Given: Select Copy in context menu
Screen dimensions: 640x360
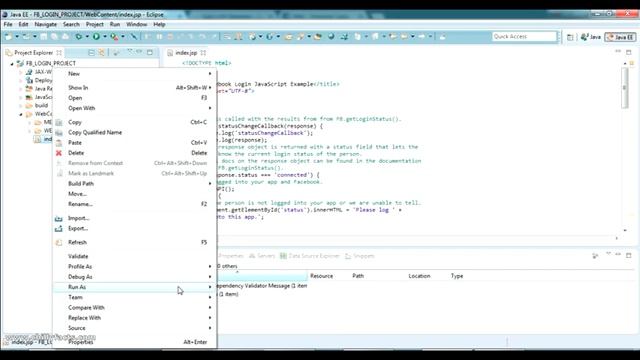Looking at the screenshot, I should pyautogui.click(x=135, y=122).
